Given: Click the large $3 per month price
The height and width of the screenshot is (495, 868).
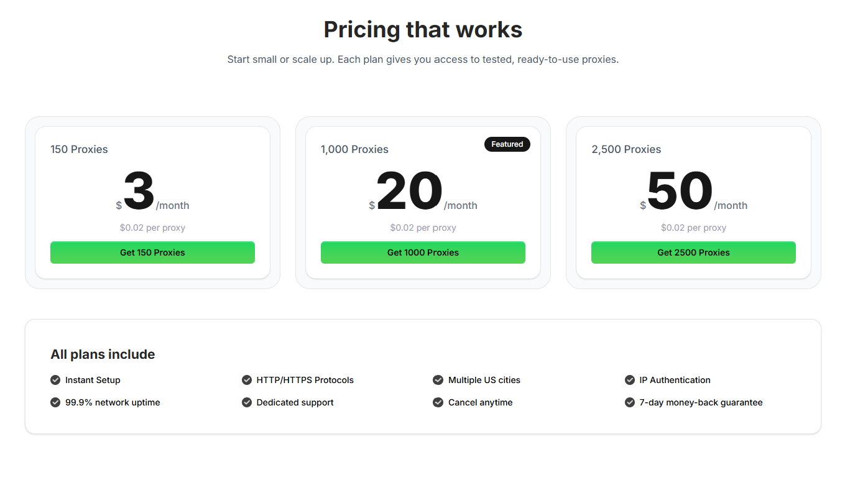Looking at the screenshot, I should (139, 192).
